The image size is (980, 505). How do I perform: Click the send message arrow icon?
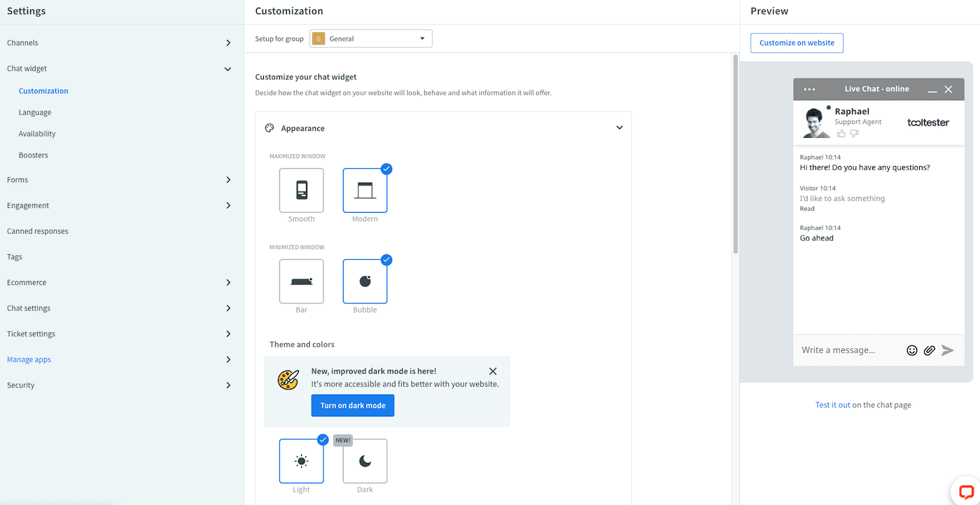(x=948, y=350)
